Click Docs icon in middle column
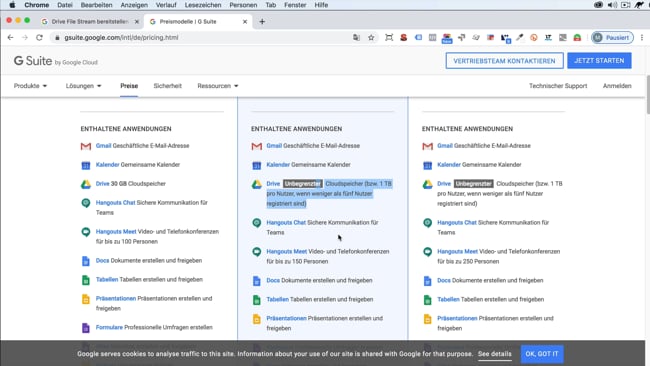This screenshot has height=366, width=650. [257, 281]
